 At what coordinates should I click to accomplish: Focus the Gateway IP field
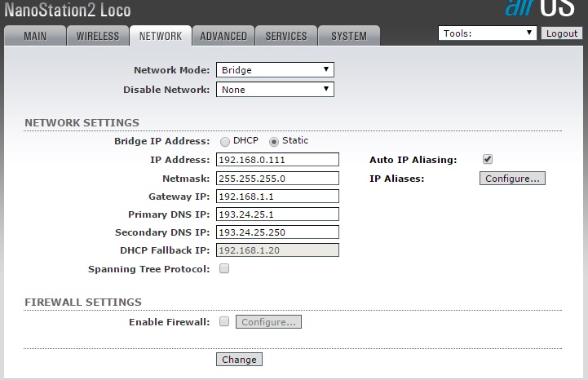[x=277, y=197]
